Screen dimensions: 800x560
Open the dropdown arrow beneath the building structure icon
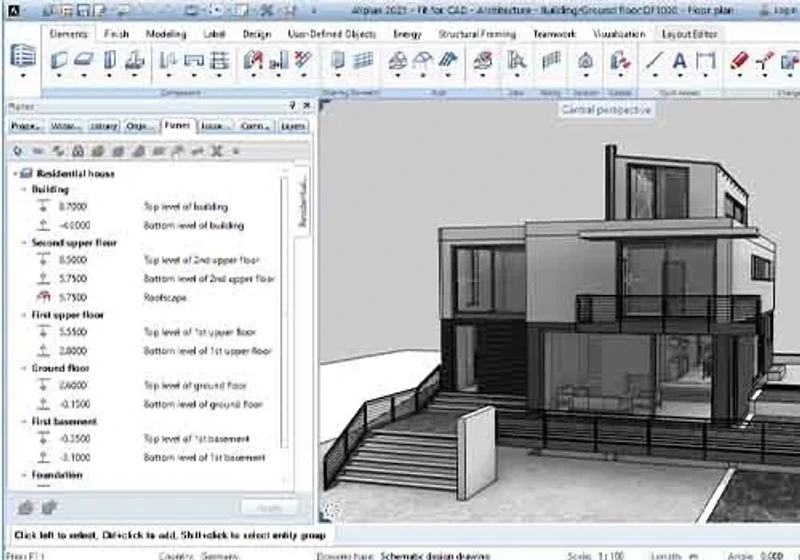pyautogui.click(x=23, y=75)
